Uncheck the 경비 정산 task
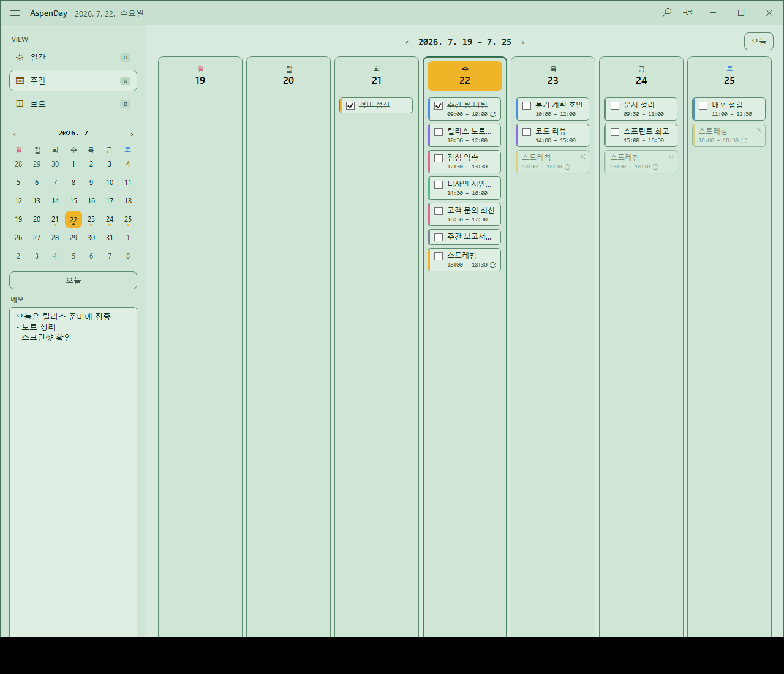The image size is (784, 674). [350, 105]
